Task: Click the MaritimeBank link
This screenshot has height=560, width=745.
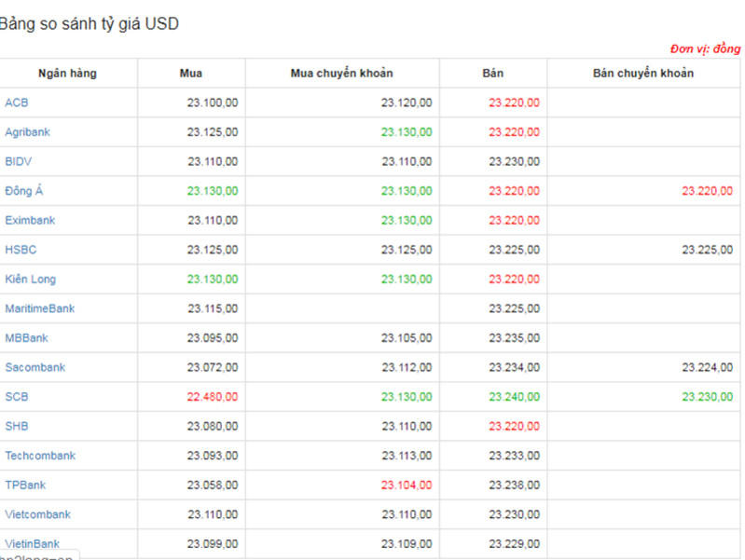Action: click(40, 308)
